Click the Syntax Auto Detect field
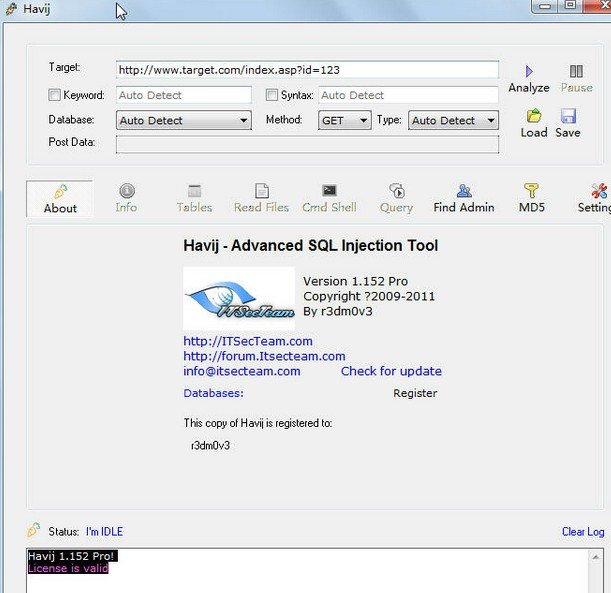Viewport: 611px width, 593px height. pos(408,95)
